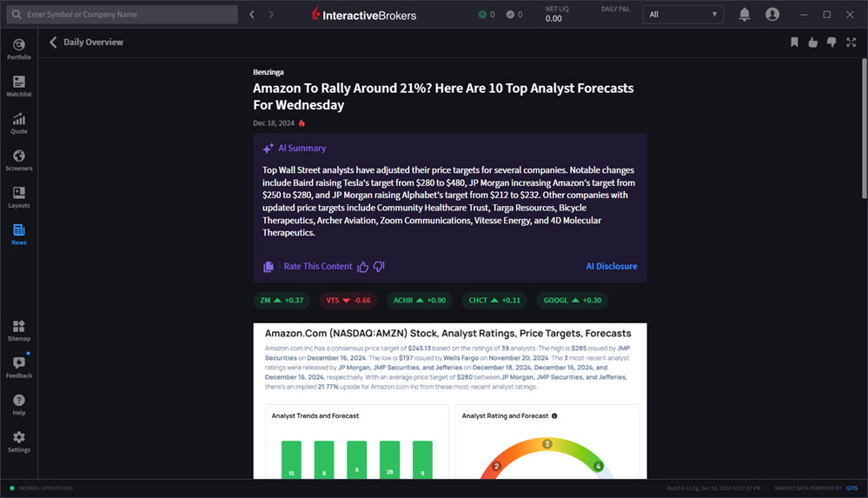Image resolution: width=868 pixels, height=498 pixels.
Task: Rate AI summary thumbs up
Action: click(x=363, y=267)
